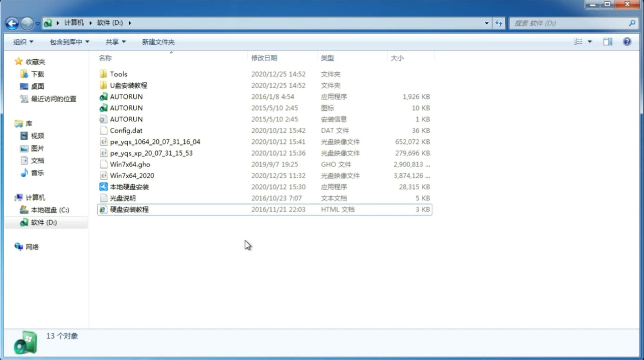The height and width of the screenshot is (360, 644).
Task: Open the Tools folder
Action: 118,74
